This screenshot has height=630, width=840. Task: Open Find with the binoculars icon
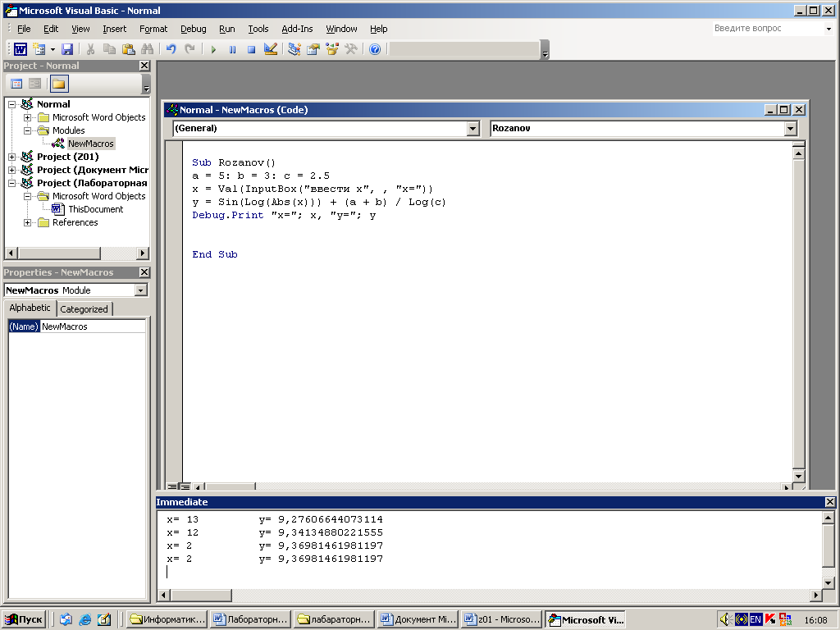tap(148, 49)
